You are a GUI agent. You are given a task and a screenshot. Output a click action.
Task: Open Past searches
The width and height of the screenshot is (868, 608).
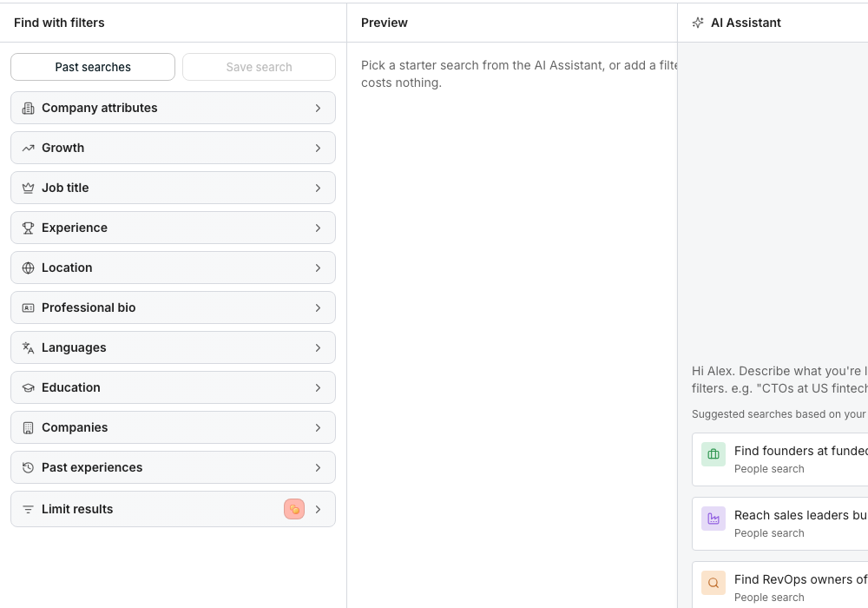click(x=93, y=67)
